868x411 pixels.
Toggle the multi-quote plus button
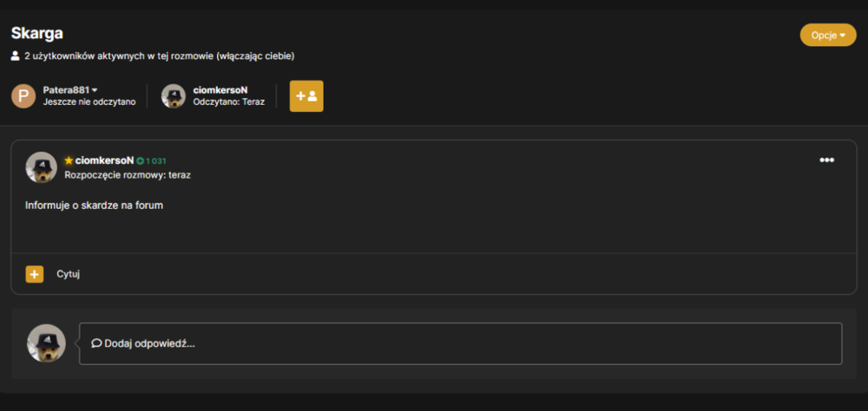coord(35,274)
